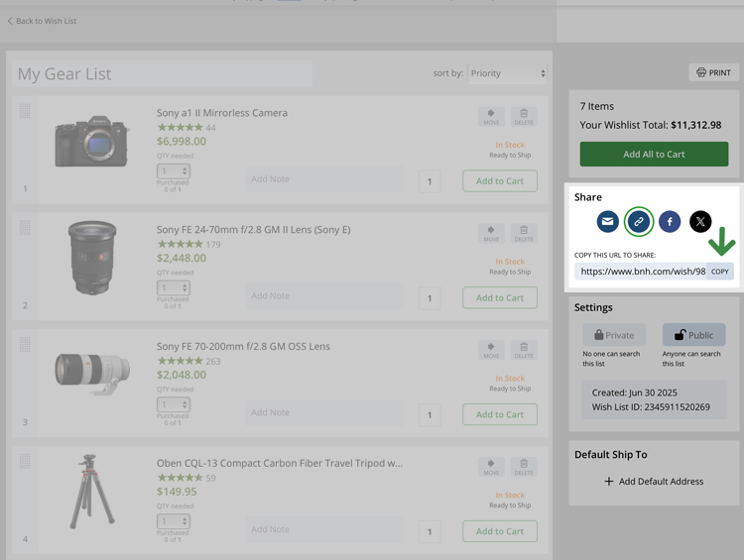Click Add Note field for FE 24-70mm lens
This screenshot has height=560, width=744.
coord(324,296)
